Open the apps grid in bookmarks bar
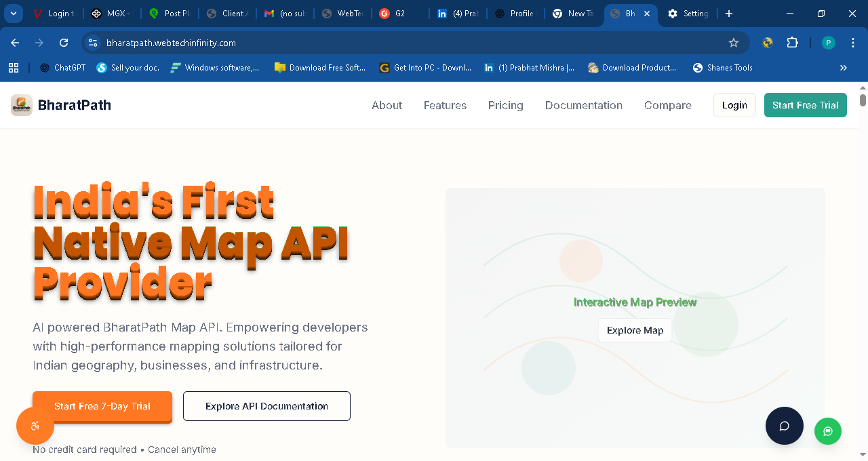 pos(13,68)
